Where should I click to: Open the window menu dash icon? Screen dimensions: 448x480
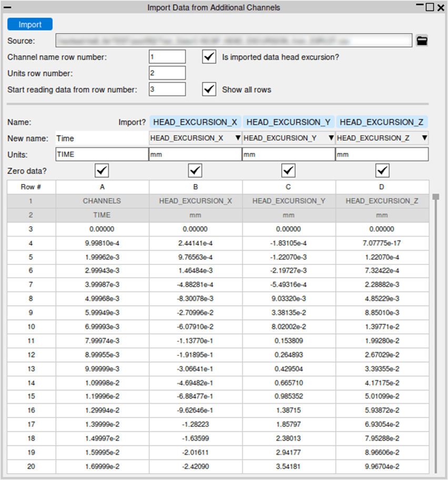click(7, 7)
